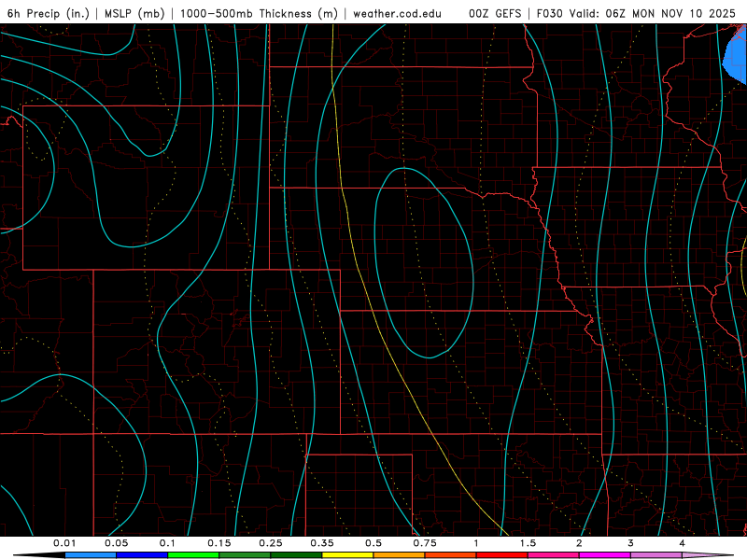Click the 'Valid: 06Z MON NOV 10 2025' text
This screenshot has width=747, height=560.
click(x=653, y=13)
